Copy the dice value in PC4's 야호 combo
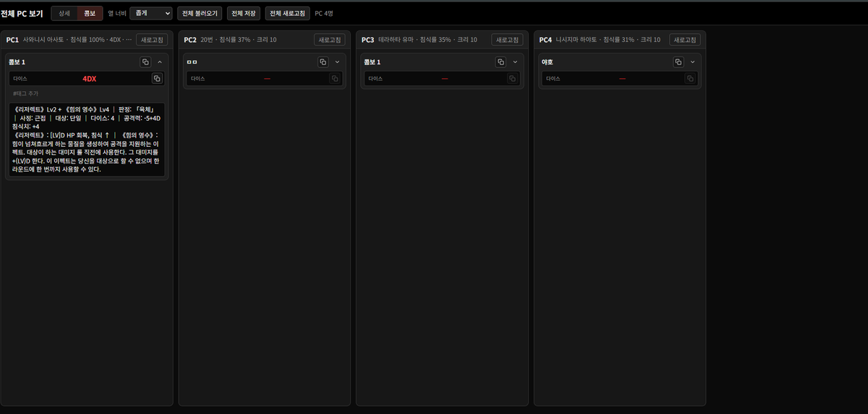 tap(690, 78)
